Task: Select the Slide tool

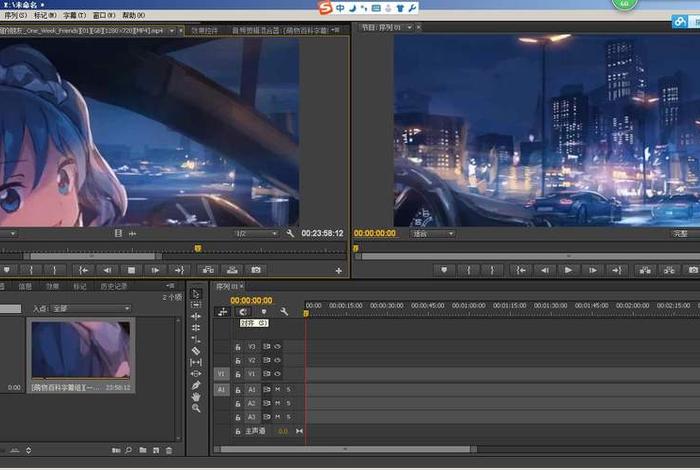Action: [196, 374]
